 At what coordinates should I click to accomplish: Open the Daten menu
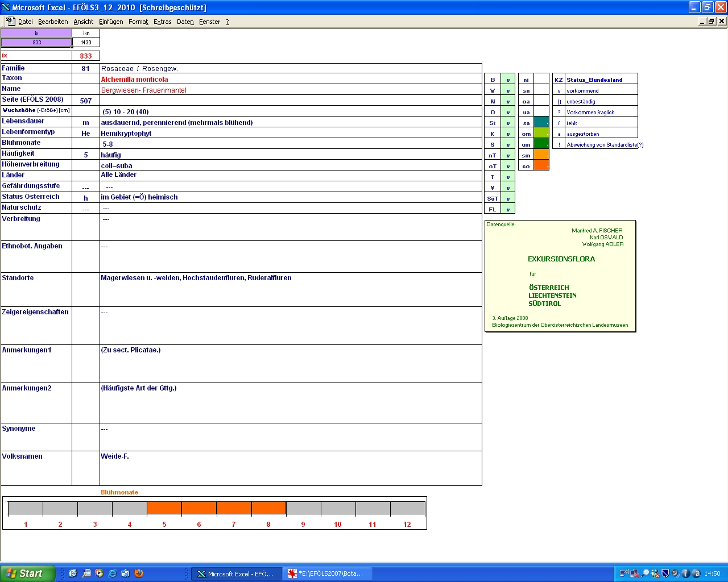point(185,22)
